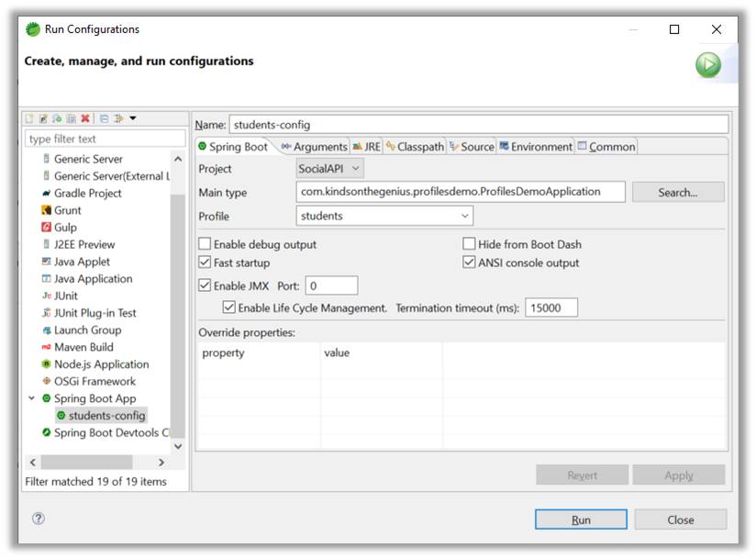Image resolution: width=756 pixels, height=559 pixels.
Task: Open the Project dropdown showing SocialAPI
Action: (330, 169)
